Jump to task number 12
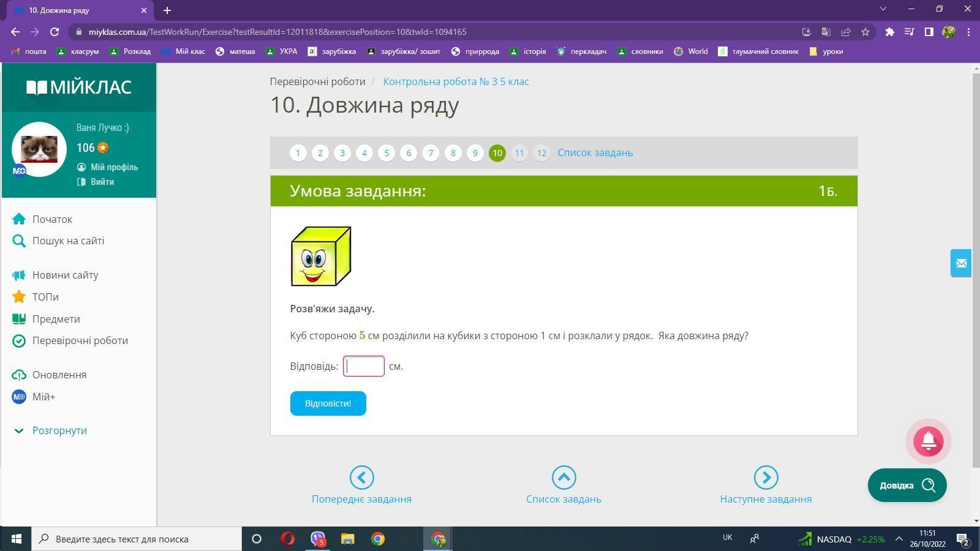 click(x=541, y=153)
